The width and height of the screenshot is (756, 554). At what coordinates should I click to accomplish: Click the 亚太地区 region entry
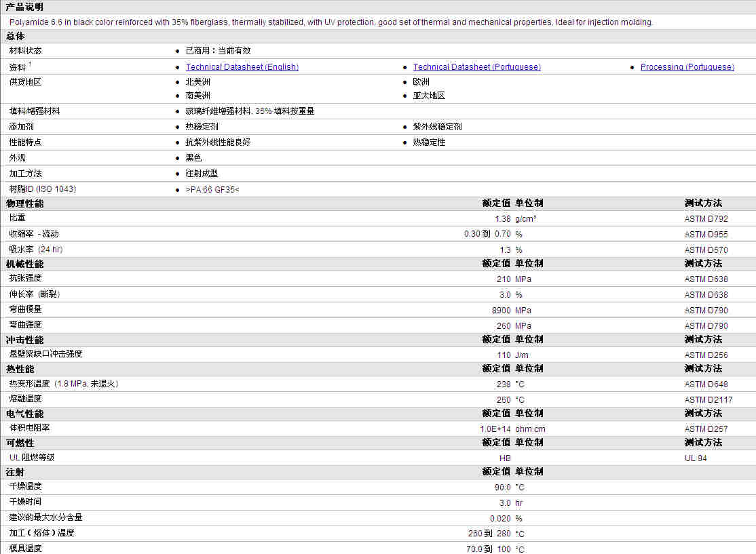pos(429,96)
